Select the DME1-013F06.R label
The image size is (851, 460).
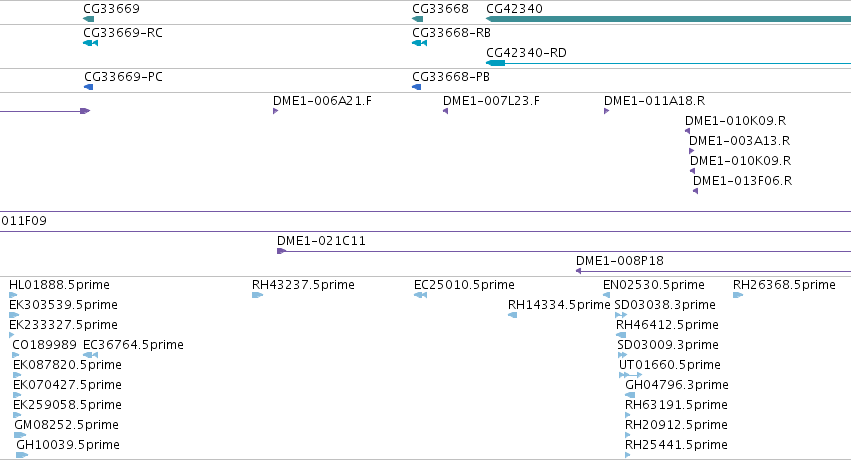point(742,181)
